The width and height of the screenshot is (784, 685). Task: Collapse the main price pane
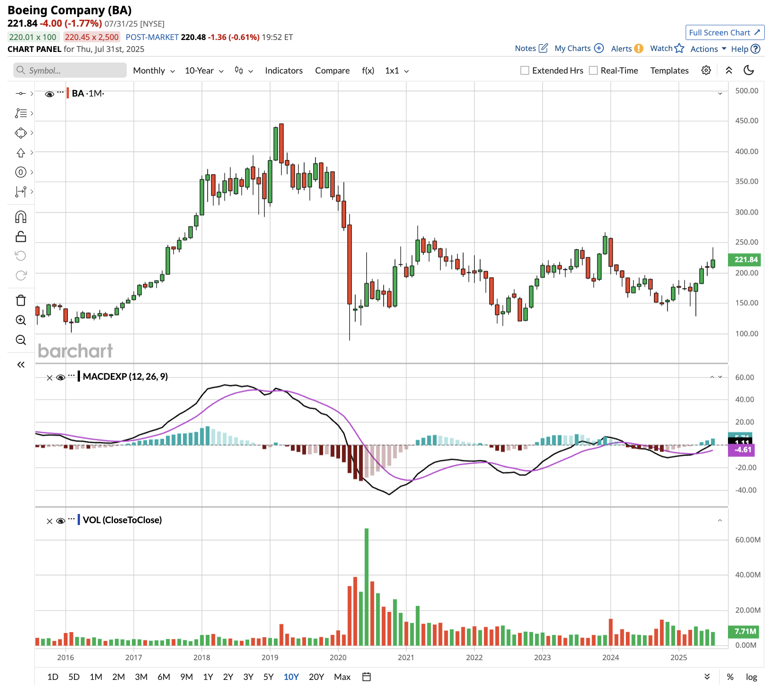tap(720, 94)
